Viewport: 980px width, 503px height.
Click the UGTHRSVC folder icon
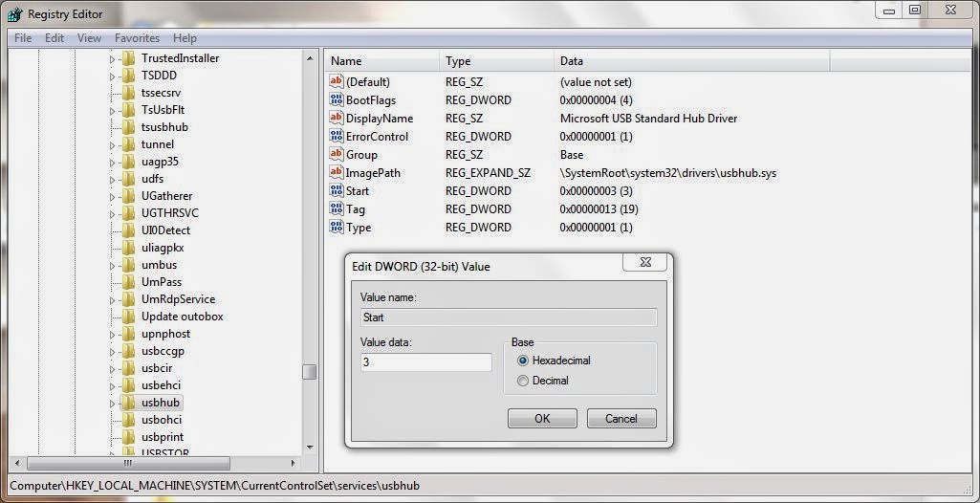pos(128,213)
